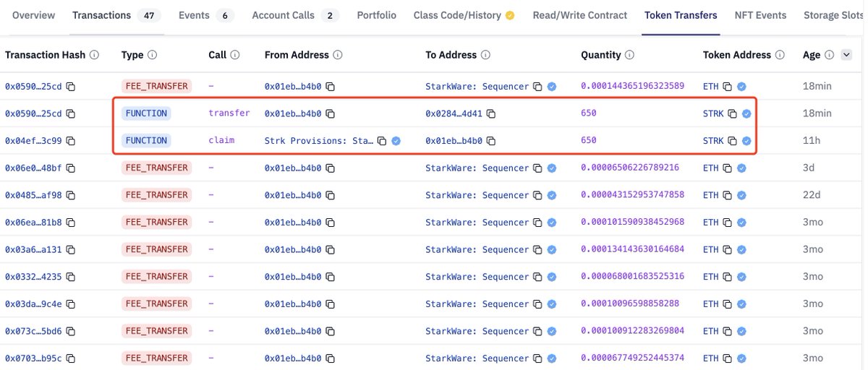Copy Sequencer address in the 3d row
Image resolution: width=868 pixels, height=370 pixels.
coord(538,168)
